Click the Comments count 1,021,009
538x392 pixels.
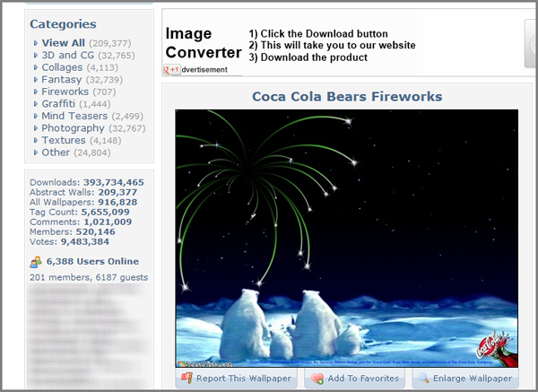[108, 222]
